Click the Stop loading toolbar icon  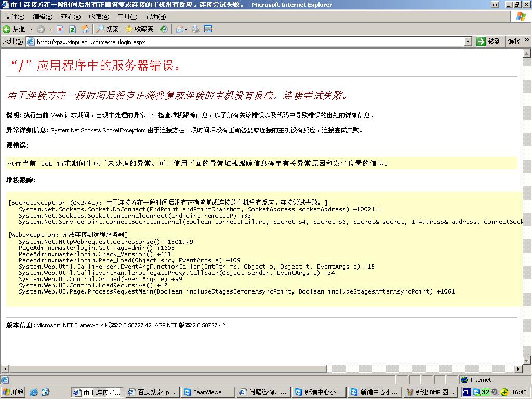[x=60, y=29]
